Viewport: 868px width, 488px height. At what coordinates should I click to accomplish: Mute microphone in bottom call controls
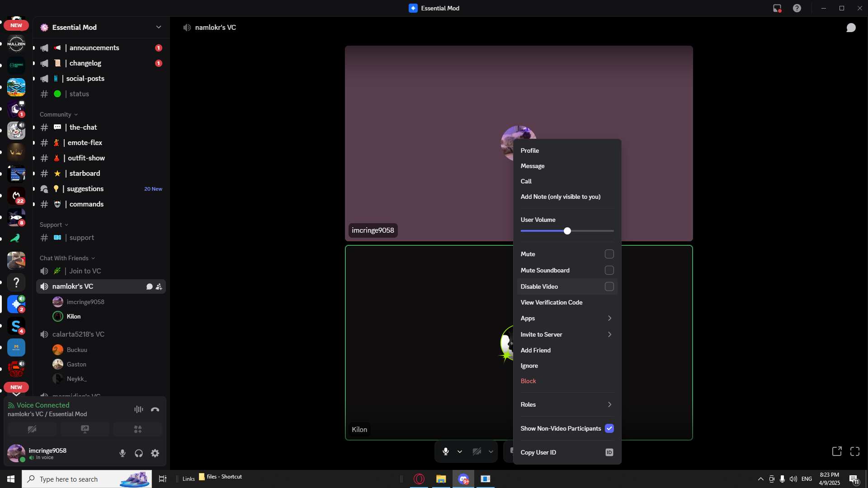click(x=446, y=451)
